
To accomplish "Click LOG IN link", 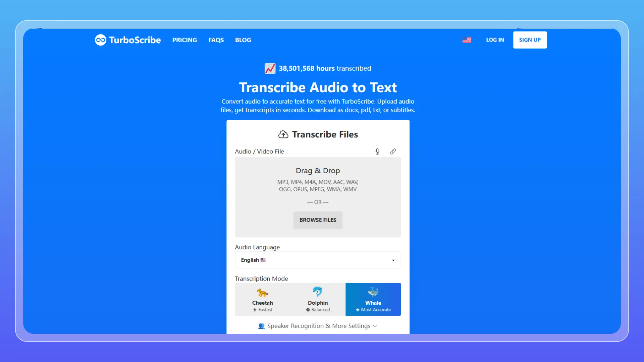I will (495, 40).
